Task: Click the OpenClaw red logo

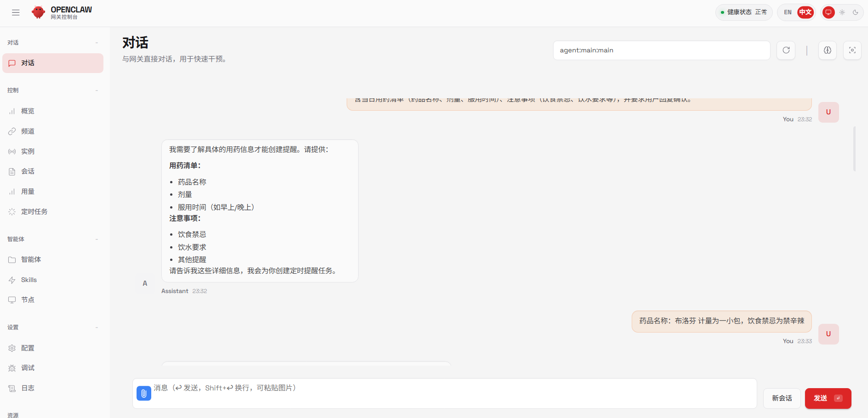Action: point(38,12)
